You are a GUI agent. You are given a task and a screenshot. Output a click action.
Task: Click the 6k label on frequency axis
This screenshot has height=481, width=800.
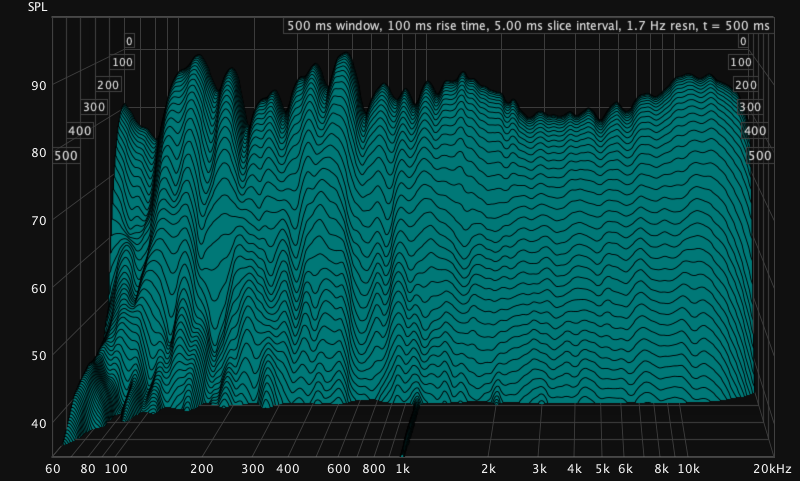[626, 469]
